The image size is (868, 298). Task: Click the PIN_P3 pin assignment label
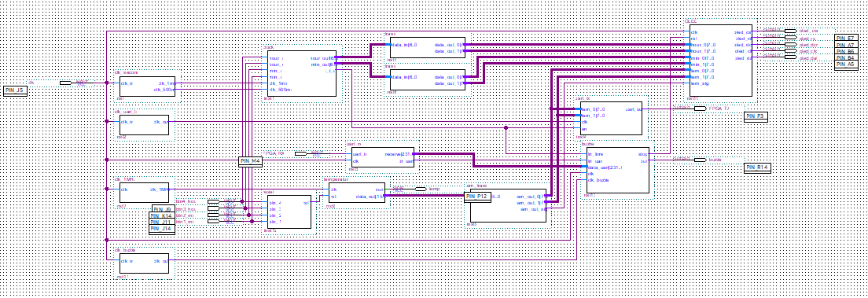point(756,116)
